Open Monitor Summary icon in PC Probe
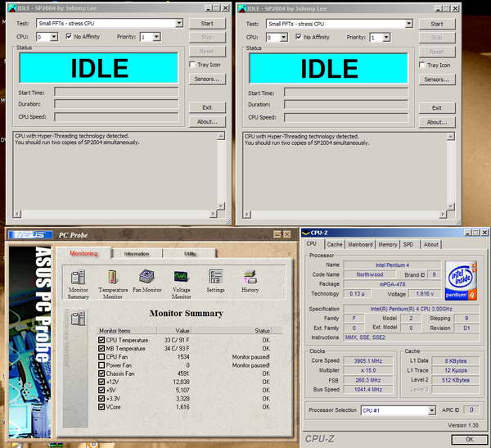The image size is (491, 448). (x=79, y=278)
